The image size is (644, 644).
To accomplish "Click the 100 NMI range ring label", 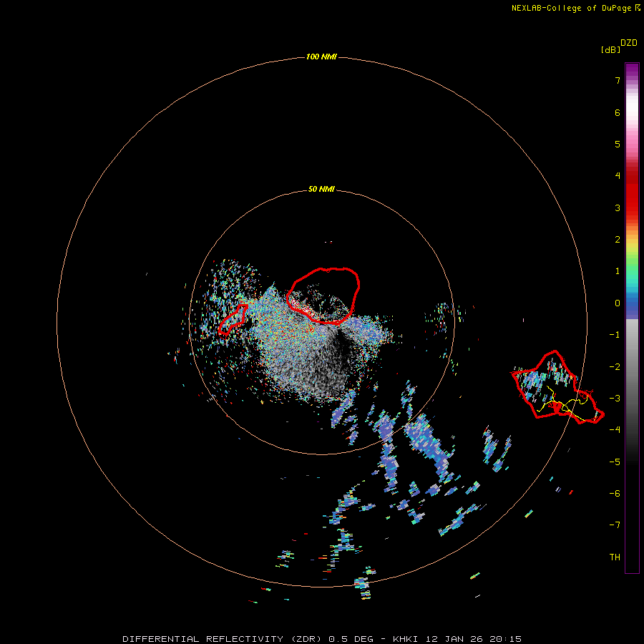I will coord(321,57).
